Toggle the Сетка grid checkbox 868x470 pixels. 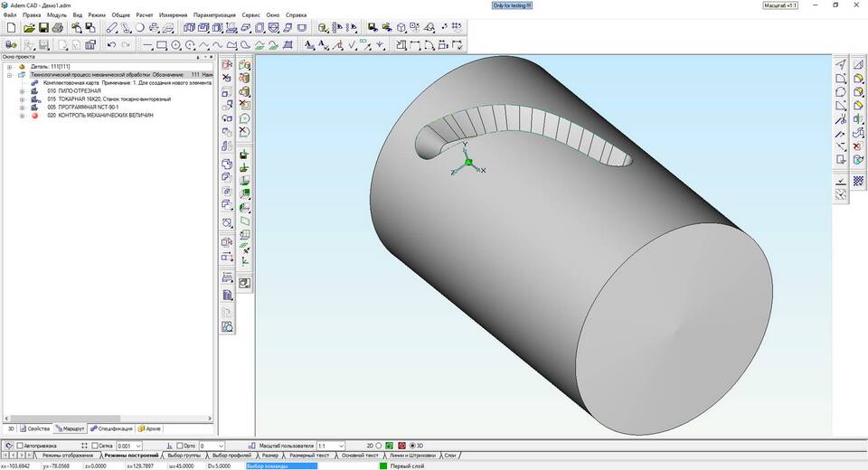click(95, 446)
